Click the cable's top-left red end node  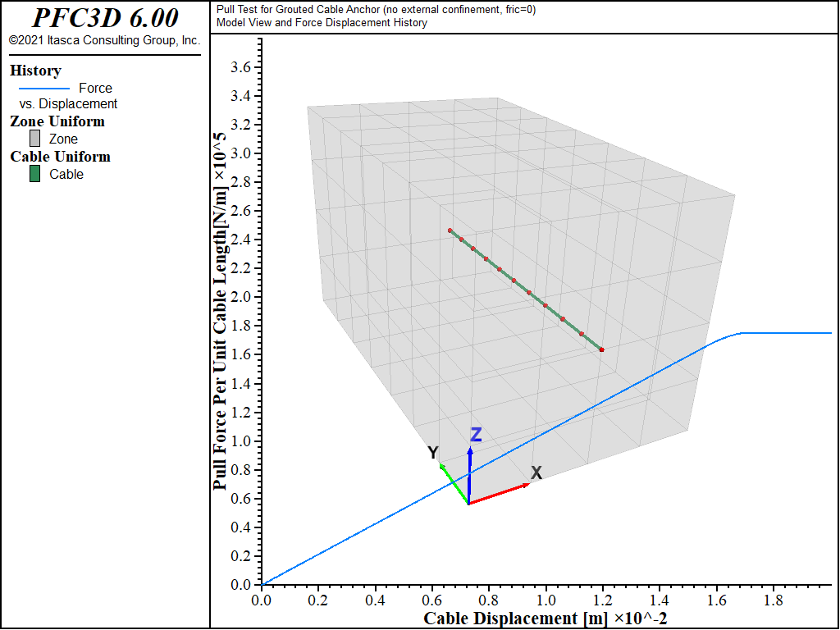[x=450, y=231]
